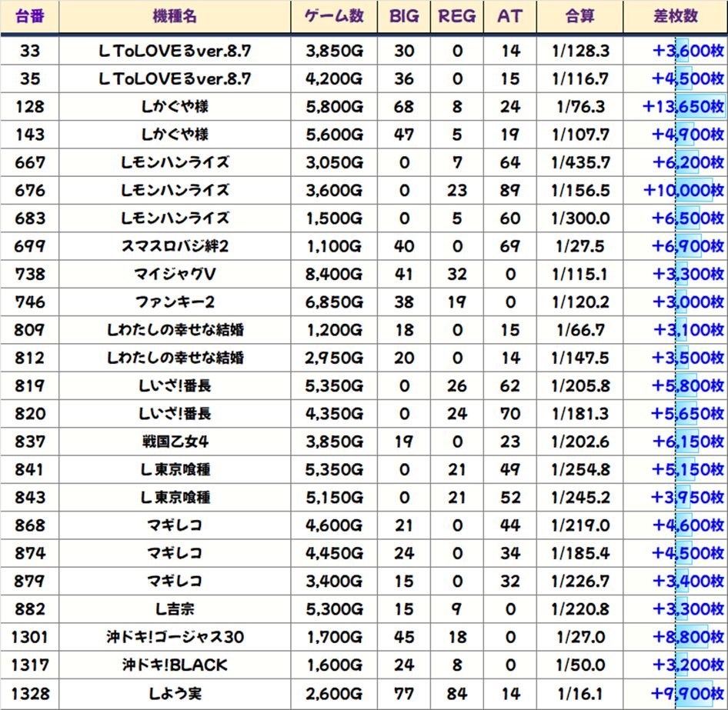The width and height of the screenshot is (728, 710).
Task: Select 1/50.0 in row 1317
Action: (580, 665)
